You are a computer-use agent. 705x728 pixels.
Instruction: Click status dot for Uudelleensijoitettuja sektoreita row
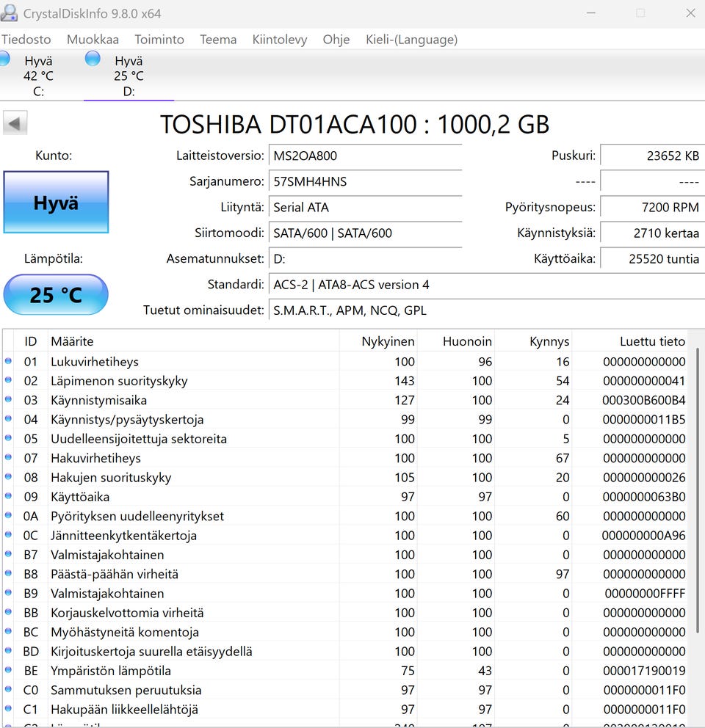(x=9, y=439)
